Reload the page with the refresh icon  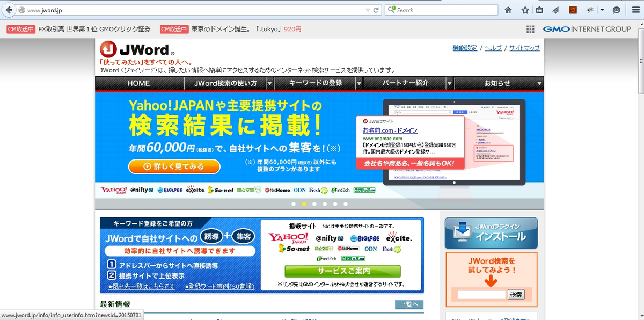(x=376, y=10)
